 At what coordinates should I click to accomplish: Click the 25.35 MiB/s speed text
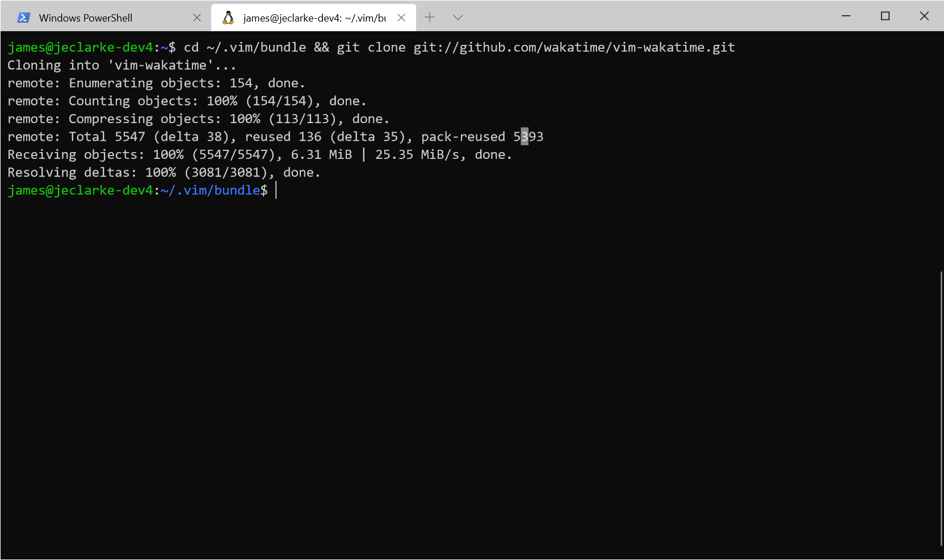tap(417, 154)
